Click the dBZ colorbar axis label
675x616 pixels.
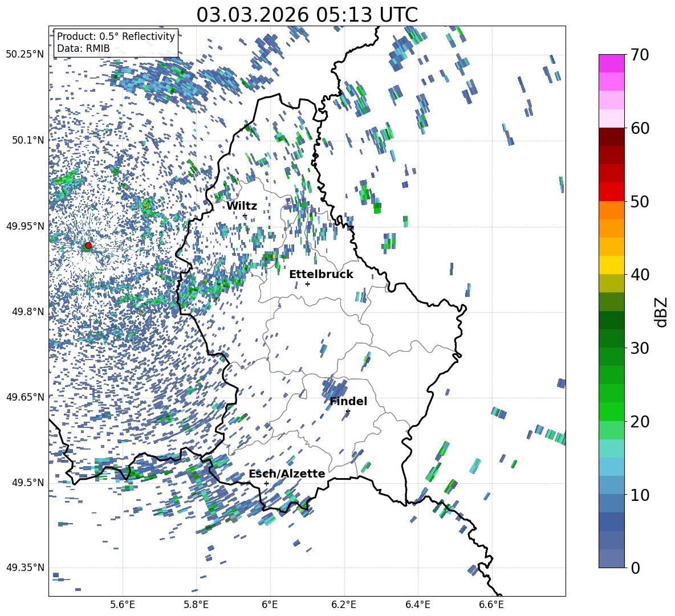[662, 312]
